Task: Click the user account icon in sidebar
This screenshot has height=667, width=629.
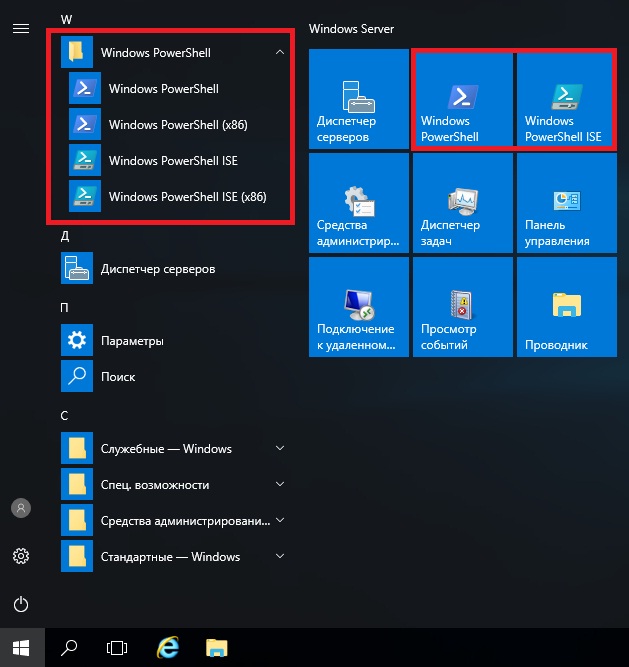Action: [21, 508]
